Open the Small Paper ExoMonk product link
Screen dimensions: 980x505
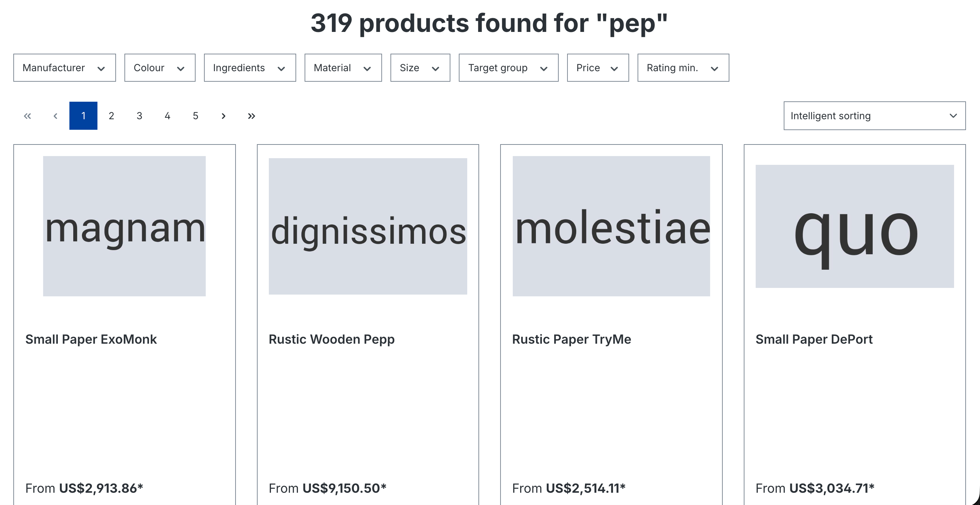click(91, 339)
